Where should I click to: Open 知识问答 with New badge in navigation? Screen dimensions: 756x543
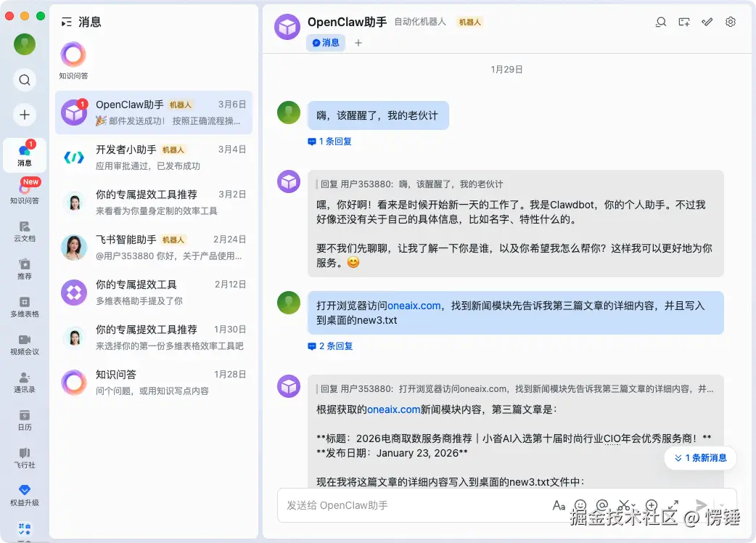[x=25, y=191]
